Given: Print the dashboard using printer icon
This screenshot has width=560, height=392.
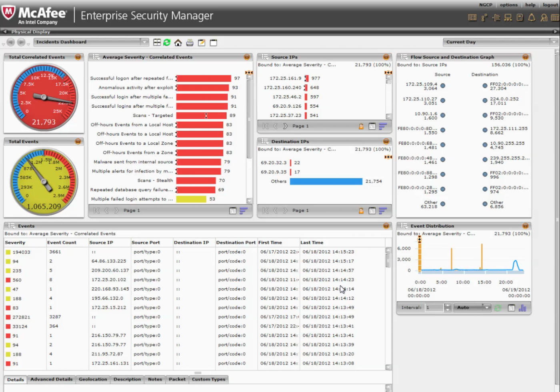Looking at the screenshot, I should click(x=190, y=42).
